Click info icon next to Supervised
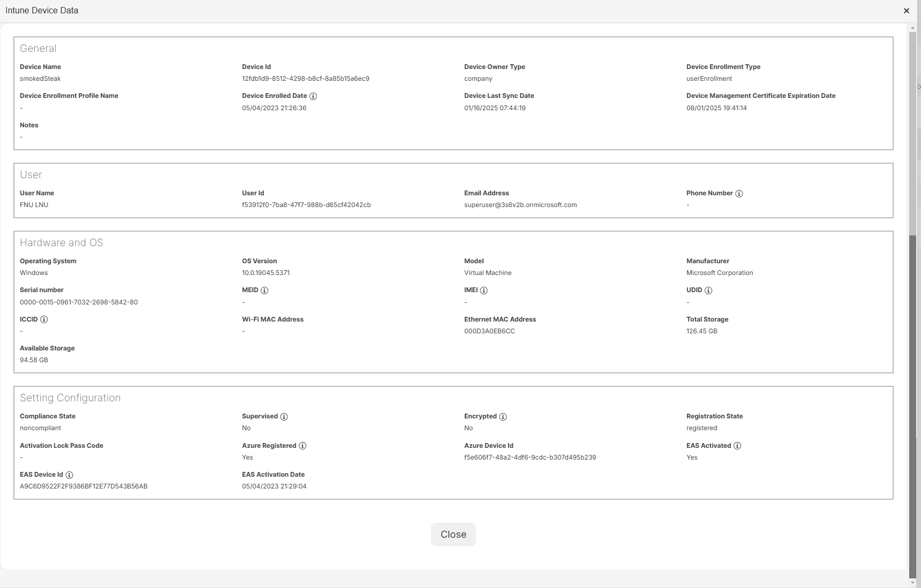Viewport: 921px width, 588px height. 284,417
